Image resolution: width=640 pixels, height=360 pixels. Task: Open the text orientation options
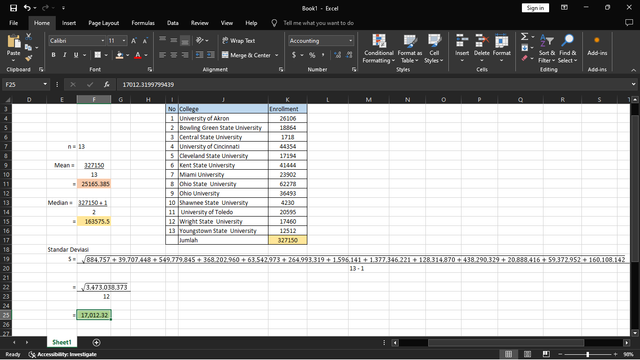point(202,40)
